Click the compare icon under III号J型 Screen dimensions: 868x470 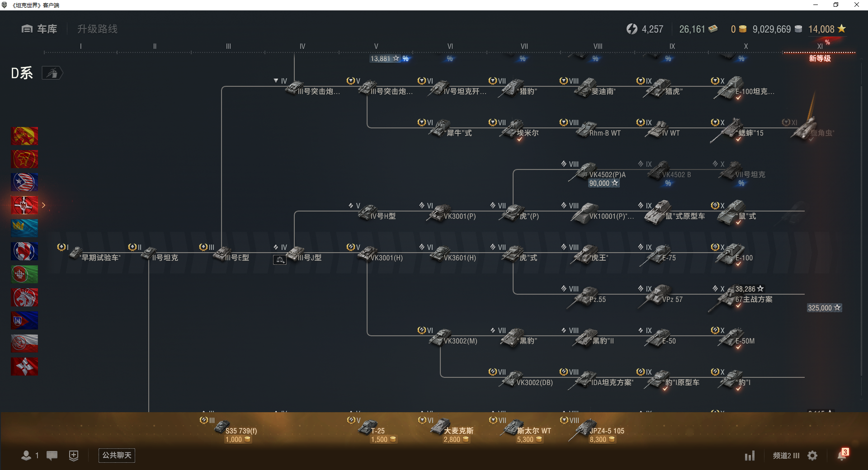click(280, 260)
